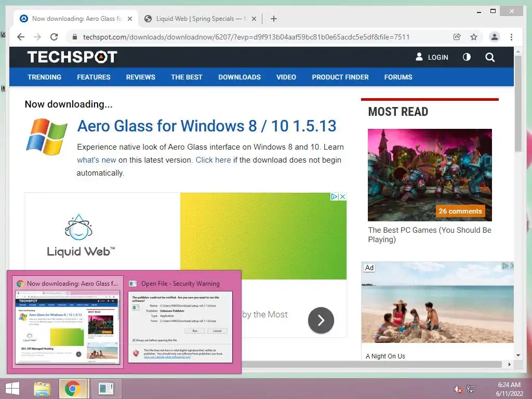This screenshot has height=399, width=532.
Task: Open the TRENDING menu
Action: pyautogui.click(x=45, y=77)
